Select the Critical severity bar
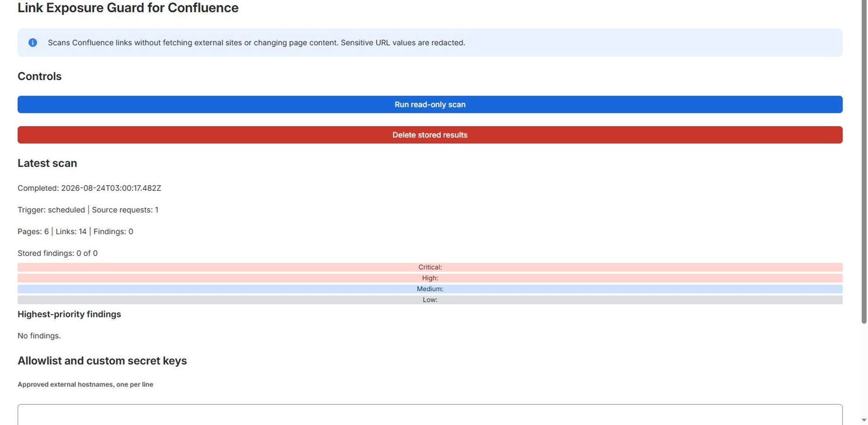Screen dimensions: 868x425 [430, 267]
